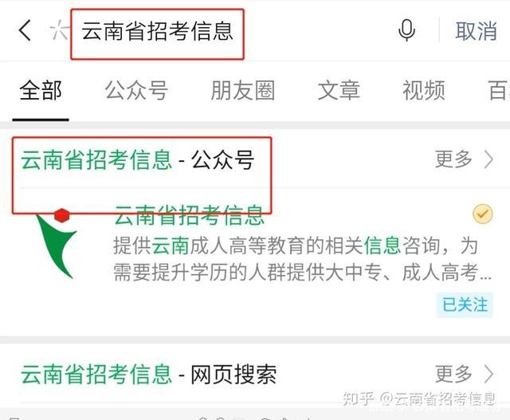Image resolution: width=510 pixels, height=420 pixels.
Task: Open the 云南省招考信息 account title
Action: point(189,215)
